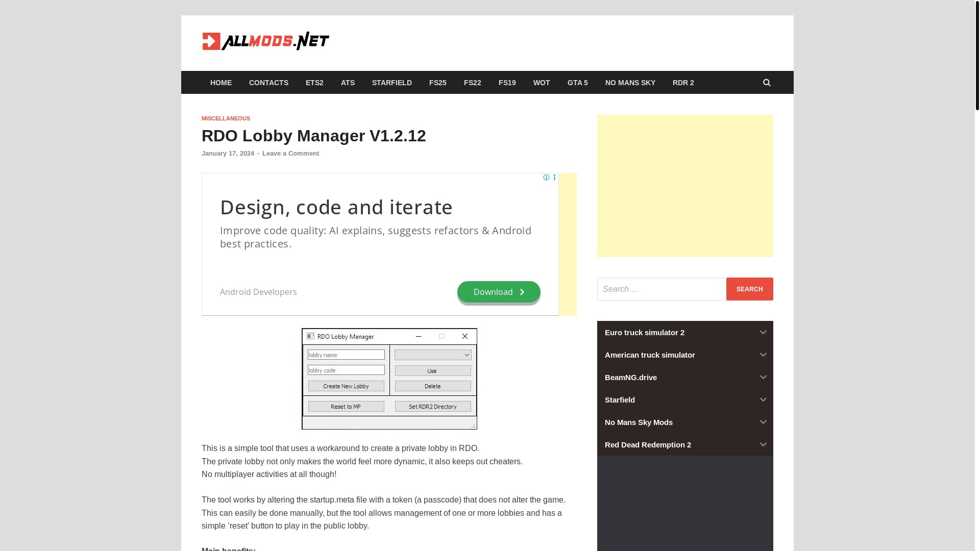Expand the Red Dead Redemption 2 category

763,445
